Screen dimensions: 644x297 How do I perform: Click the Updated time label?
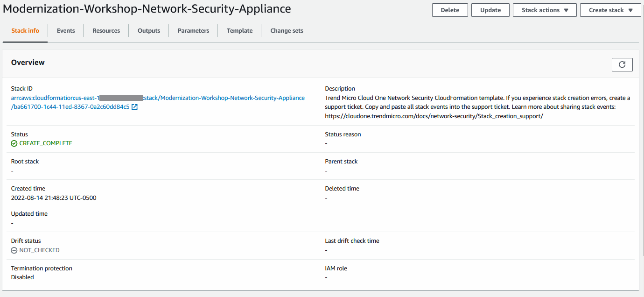(29, 214)
